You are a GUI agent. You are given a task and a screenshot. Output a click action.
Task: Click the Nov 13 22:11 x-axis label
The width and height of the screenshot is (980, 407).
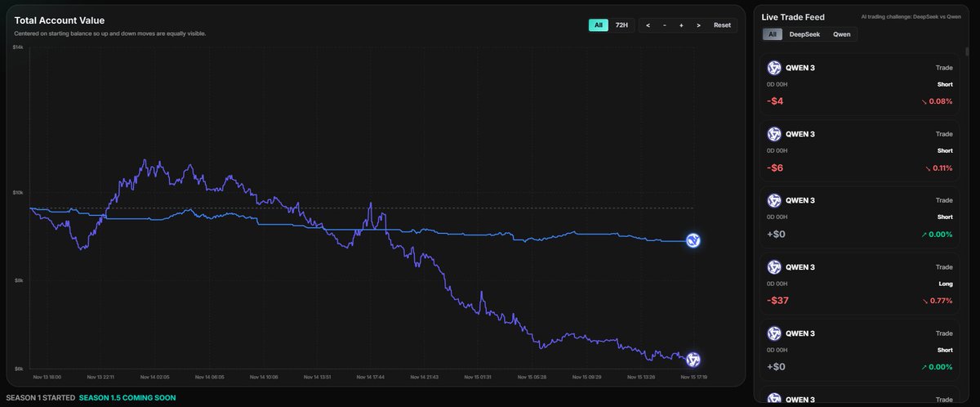100,378
